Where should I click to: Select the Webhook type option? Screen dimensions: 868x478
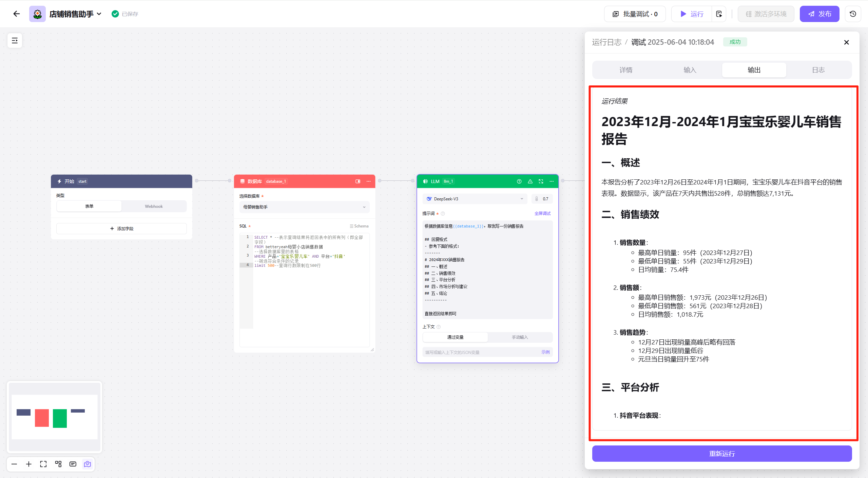(x=154, y=206)
